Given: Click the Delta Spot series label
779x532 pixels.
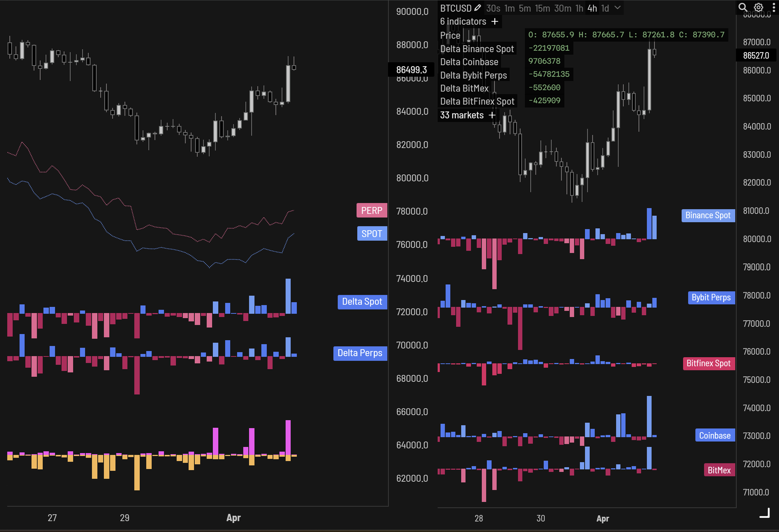Looking at the screenshot, I should pyautogui.click(x=362, y=302).
